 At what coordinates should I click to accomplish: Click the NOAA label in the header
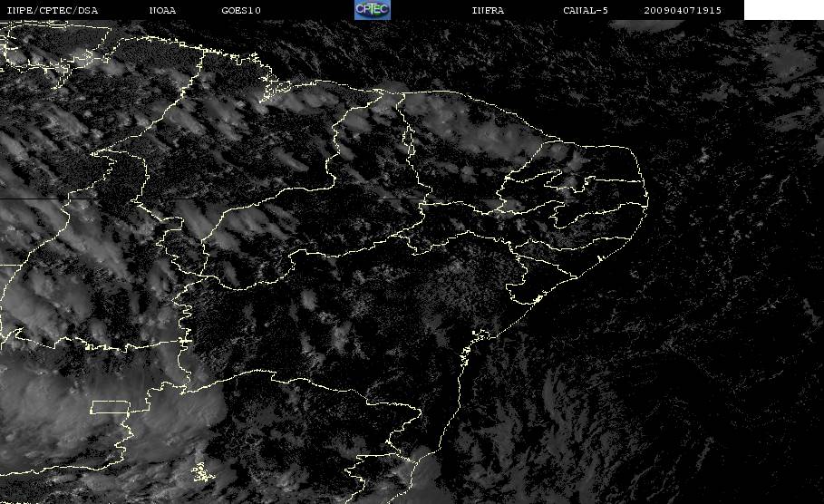click(x=163, y=11)
